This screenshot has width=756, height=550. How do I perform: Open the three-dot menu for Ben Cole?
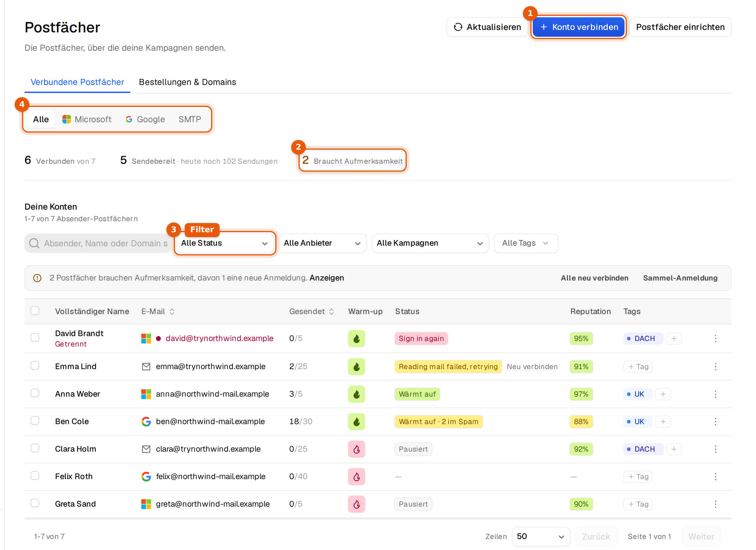click(x=715, y=421)
